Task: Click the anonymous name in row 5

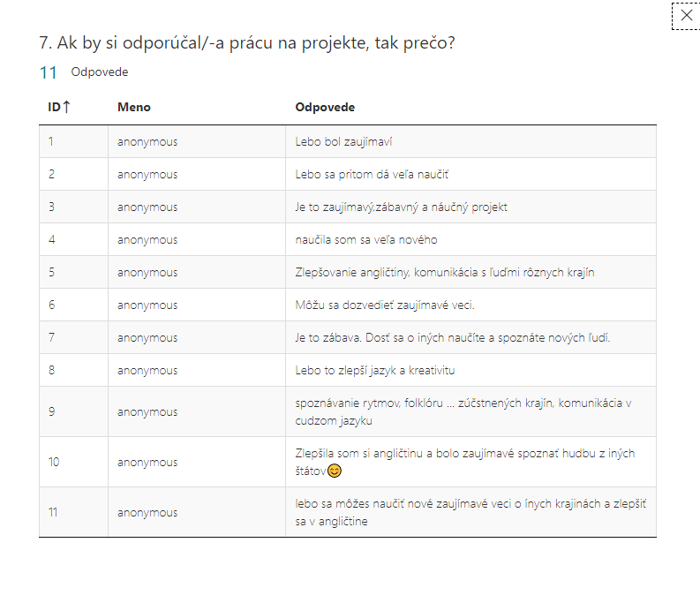Action: pyautogui.click(x=147, y=273)
